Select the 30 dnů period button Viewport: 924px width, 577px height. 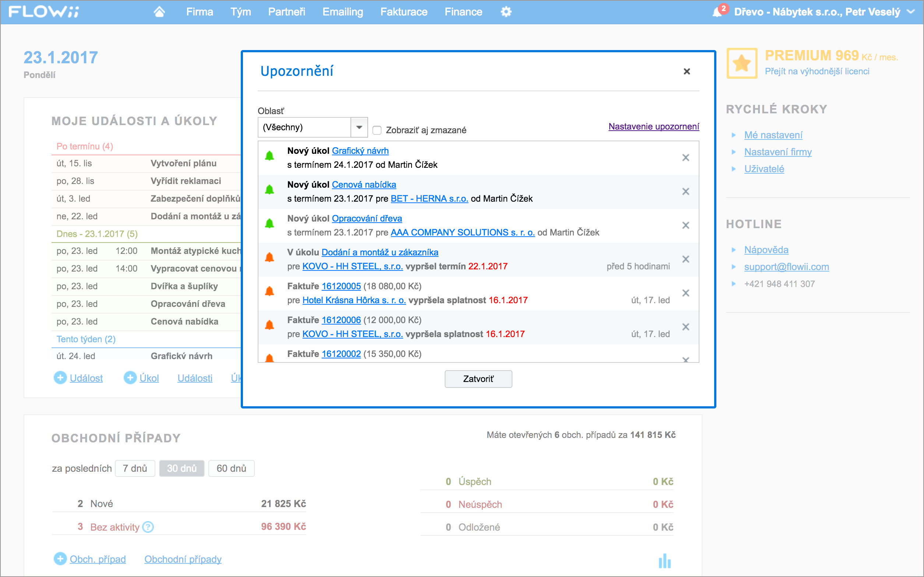(181, 468)
